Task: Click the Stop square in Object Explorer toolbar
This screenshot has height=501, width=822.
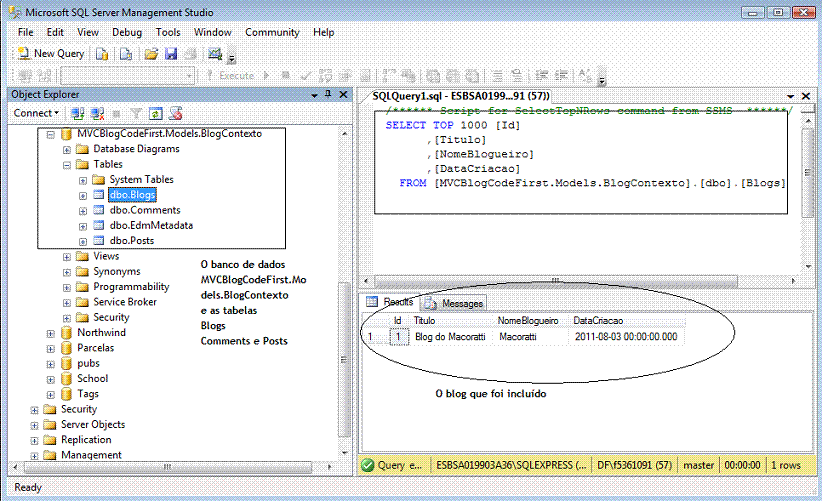Action: 116,114
